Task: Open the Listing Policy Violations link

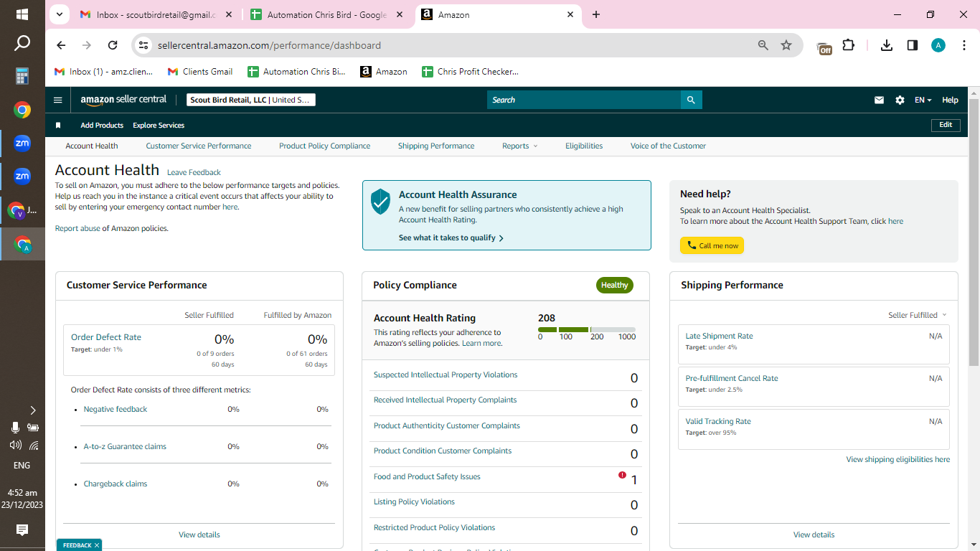Action: click(414, 501)
